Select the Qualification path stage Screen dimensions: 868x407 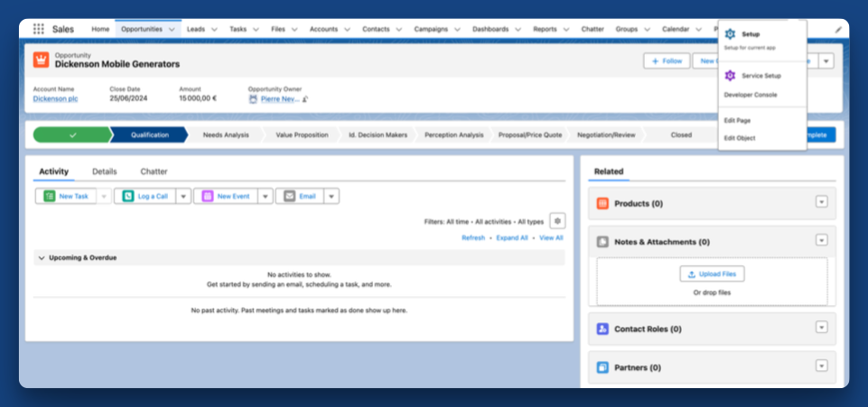click(x=149, y=135)
